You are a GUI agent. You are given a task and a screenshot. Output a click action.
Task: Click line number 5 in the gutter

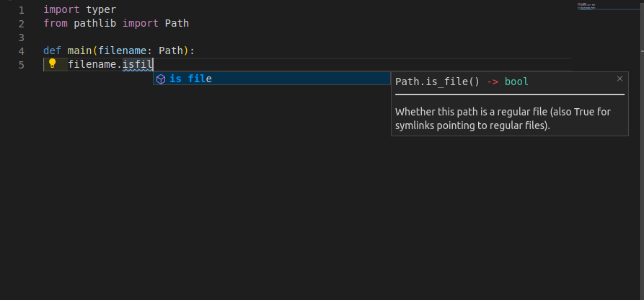tap(21, 65)
